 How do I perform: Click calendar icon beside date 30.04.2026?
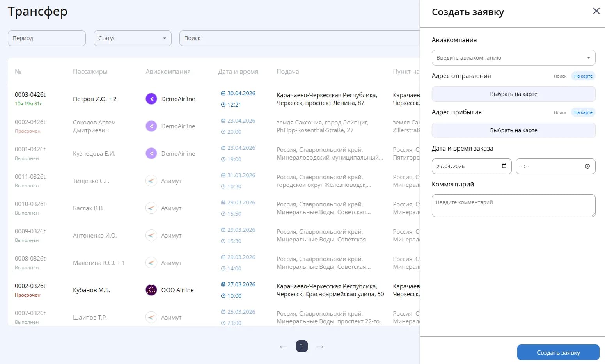tap(223, 93)
